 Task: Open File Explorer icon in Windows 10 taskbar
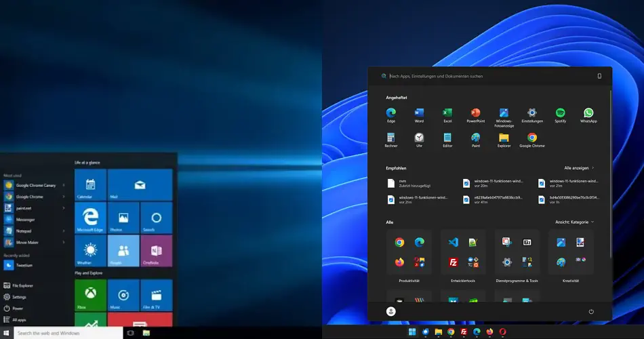146,333
